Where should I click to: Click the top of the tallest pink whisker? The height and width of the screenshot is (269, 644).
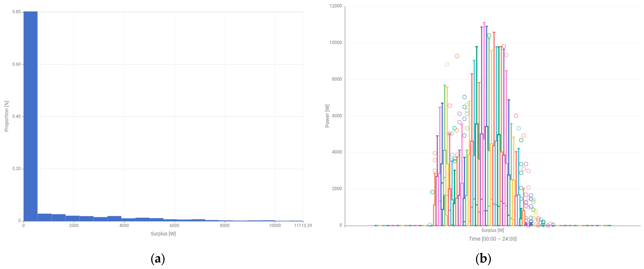[x=484, y=23]
